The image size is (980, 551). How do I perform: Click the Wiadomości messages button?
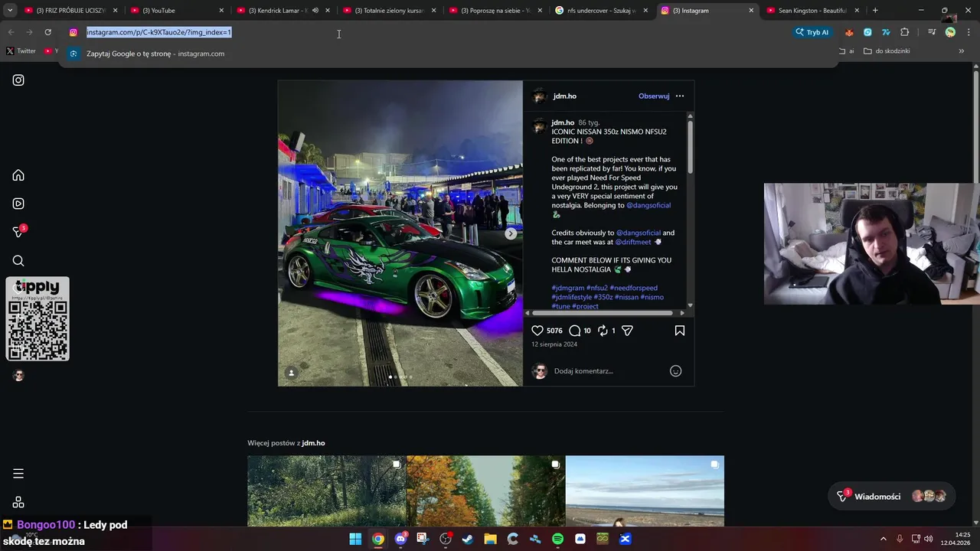point(893,496)
